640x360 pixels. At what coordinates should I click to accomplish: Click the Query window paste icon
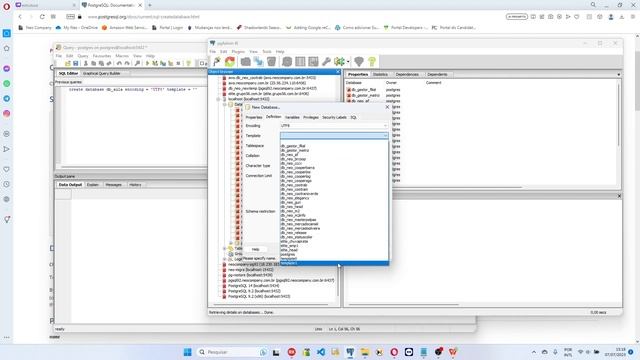pos(101,63)
